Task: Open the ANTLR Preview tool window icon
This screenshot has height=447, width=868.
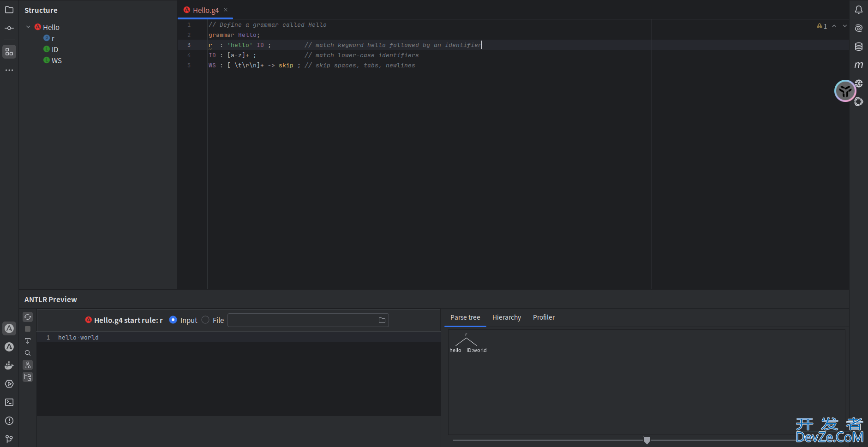Action: coord(9,328)
